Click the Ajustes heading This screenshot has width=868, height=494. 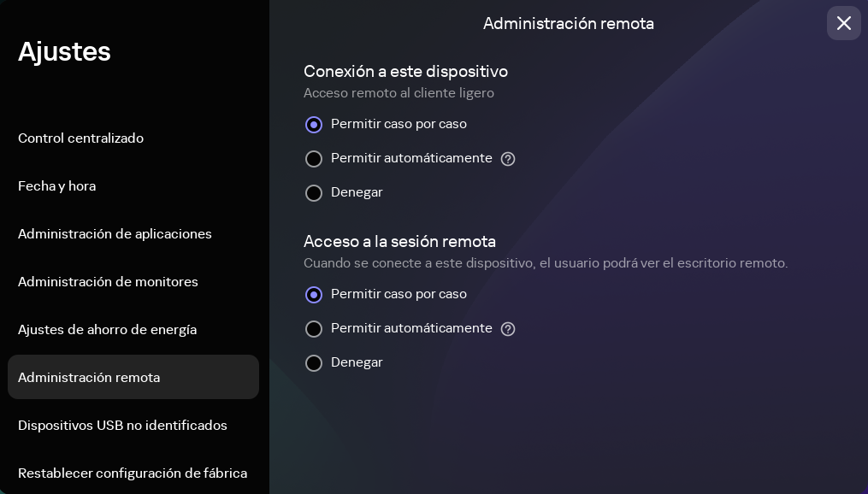click(64, 52)
